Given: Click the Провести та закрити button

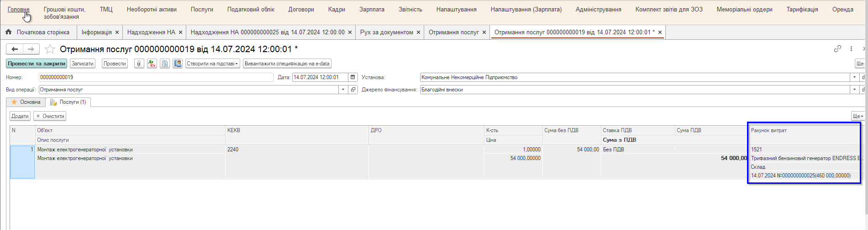Looking at the screenshot, I should click(x=37, y=64).
